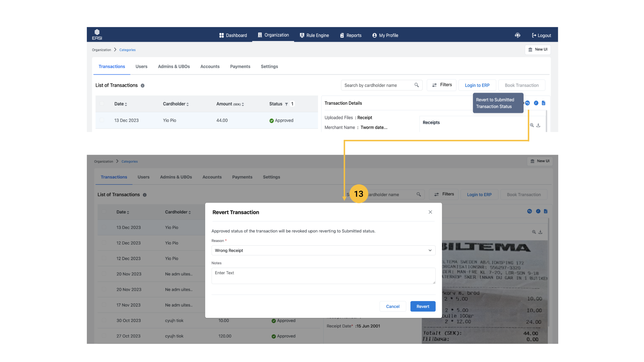This screenshot has height=362, width=644.
Task: Click the Logout icon in the navbar
Action: (x=534, y=36)
